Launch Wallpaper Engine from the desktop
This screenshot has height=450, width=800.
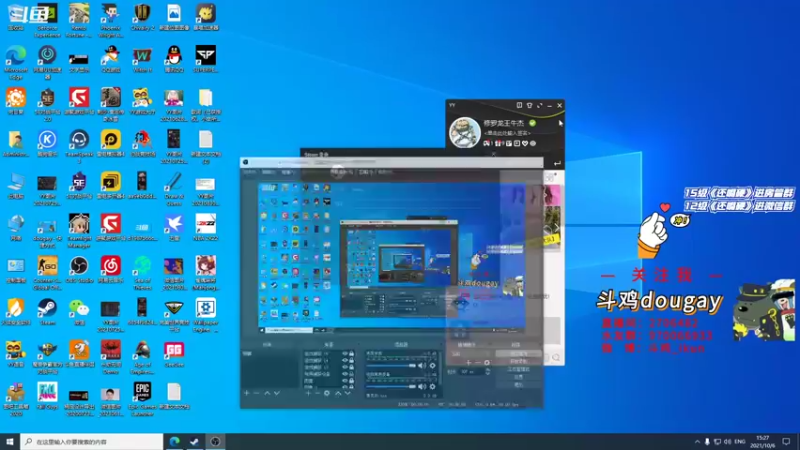[206, 315]
